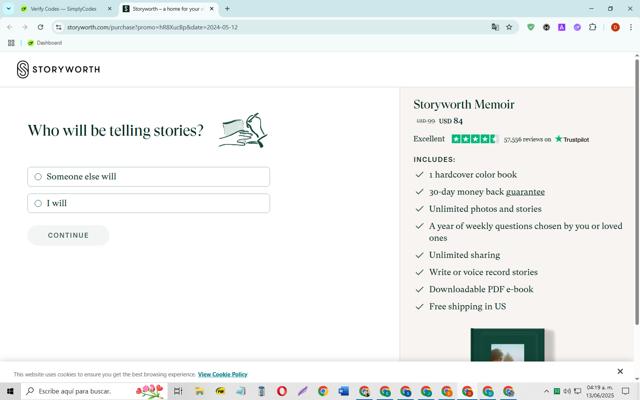The width and height of the screenshot is (640, 400).
Task: Open the volume control in system tray
Action: pyautogui.click(x=567, y=391)
